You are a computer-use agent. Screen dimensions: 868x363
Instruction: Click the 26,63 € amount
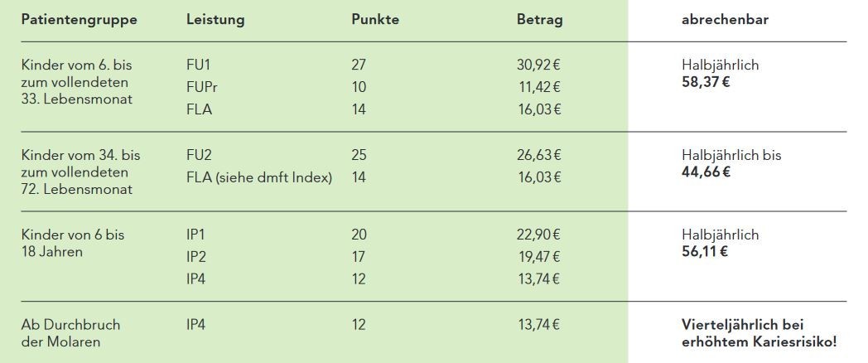point(538,155)
